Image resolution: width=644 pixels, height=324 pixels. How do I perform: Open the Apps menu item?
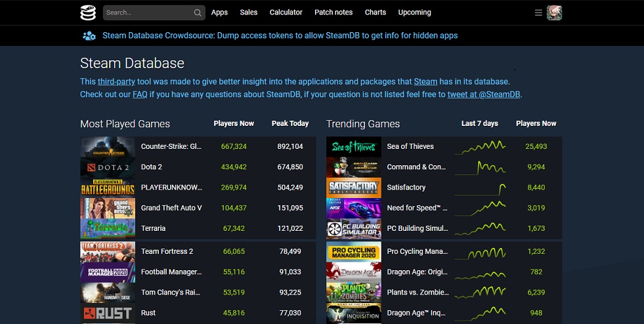(x=219, y=12)
